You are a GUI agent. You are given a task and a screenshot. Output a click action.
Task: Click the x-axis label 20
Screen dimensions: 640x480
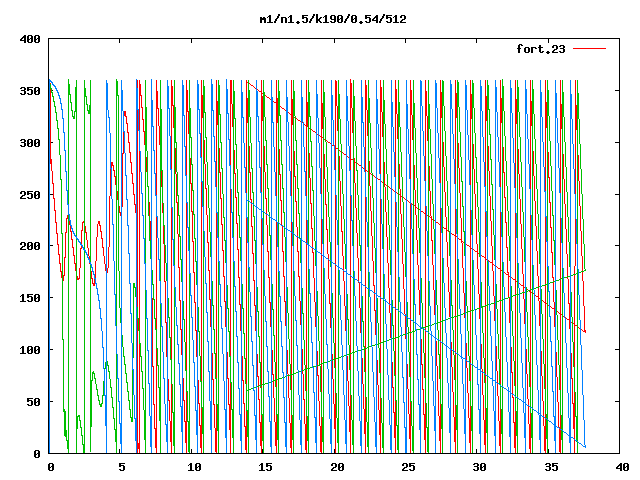click(x=337, y=467)
